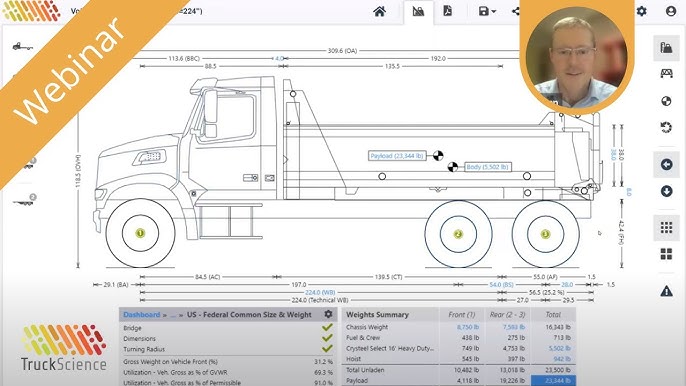
Task: Click the Fuel & Crew row label
Action: pyautogui.click(x=363, y=337)
